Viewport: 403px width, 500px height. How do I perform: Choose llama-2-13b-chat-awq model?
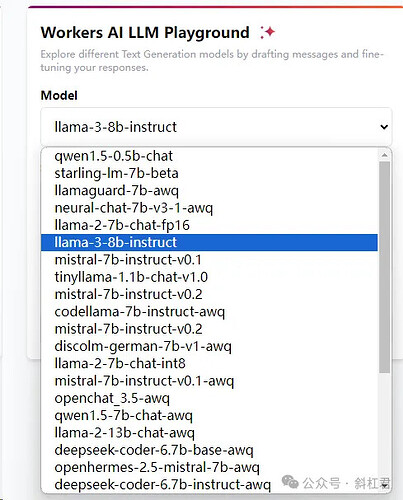click(x=210, y=433)
